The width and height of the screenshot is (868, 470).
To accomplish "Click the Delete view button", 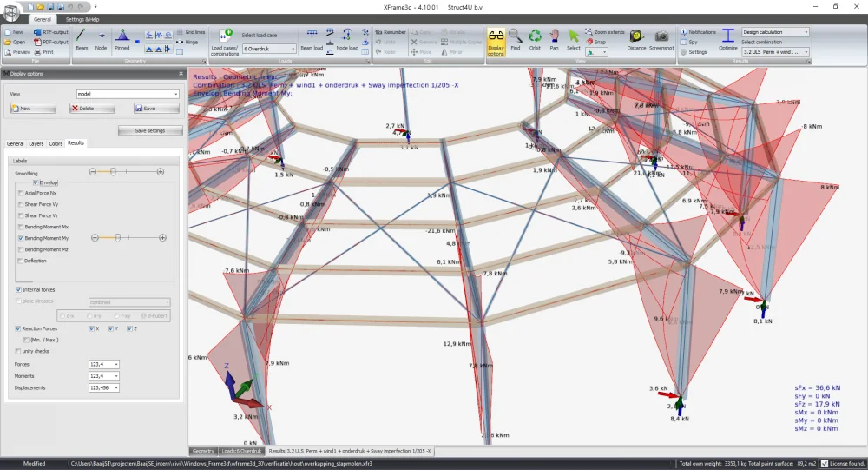I will [x=92, y=109].
